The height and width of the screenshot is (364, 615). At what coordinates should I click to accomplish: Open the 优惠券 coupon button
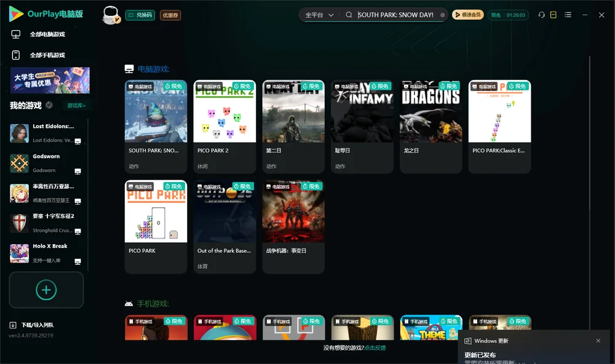point(170,15)
